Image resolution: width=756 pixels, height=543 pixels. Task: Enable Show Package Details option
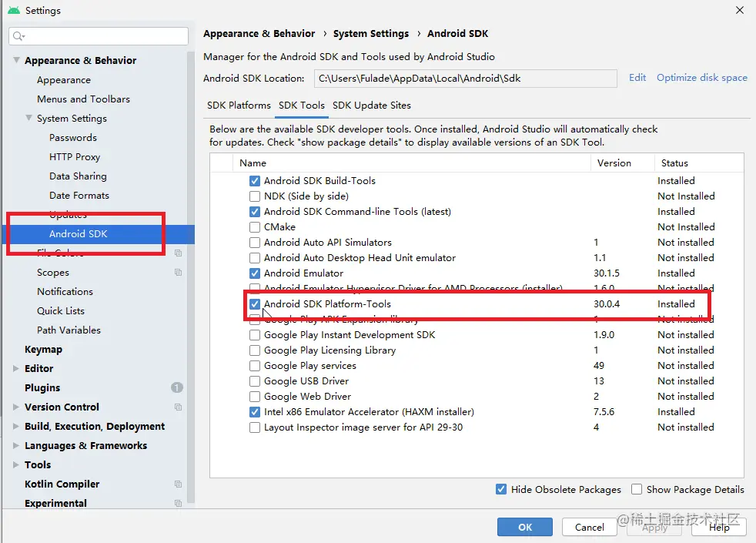(x=637, y=490)
